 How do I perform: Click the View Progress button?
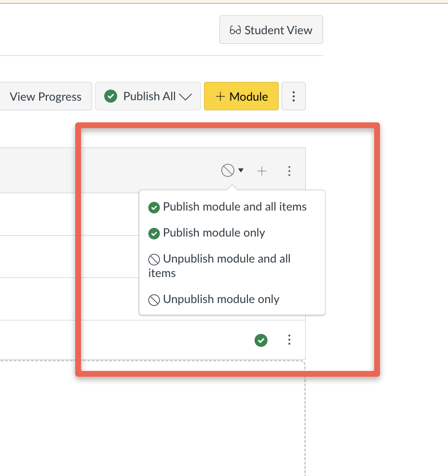click(45, 96)
